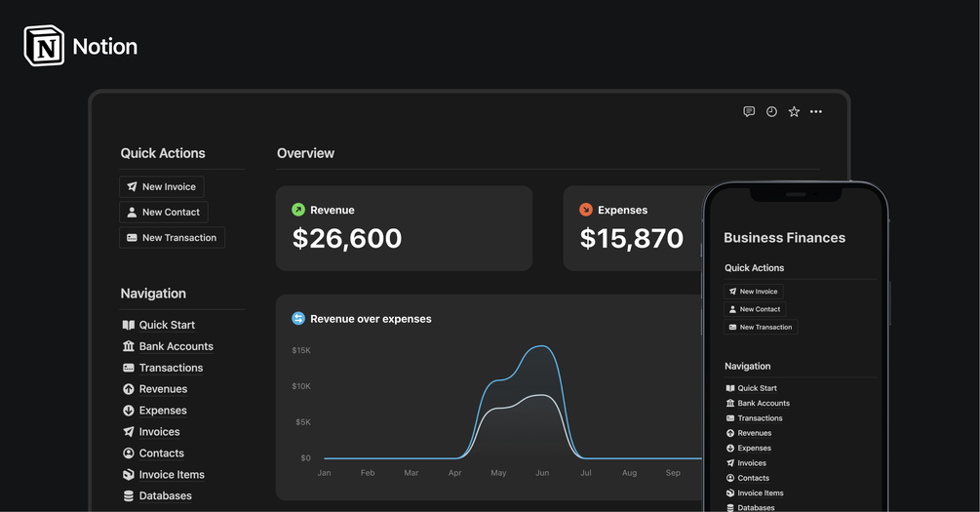
Task: Open page history clock icon
Action: [x=772, y=111]
